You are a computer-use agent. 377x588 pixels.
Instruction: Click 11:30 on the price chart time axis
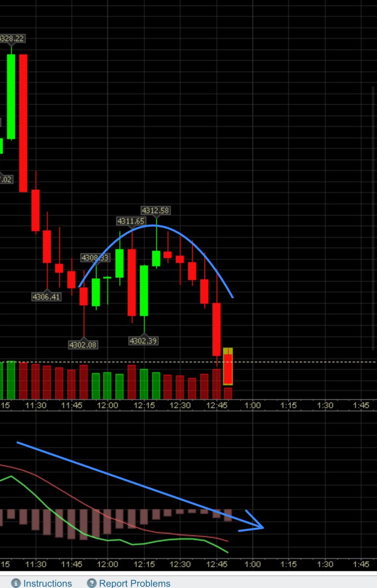36,405
